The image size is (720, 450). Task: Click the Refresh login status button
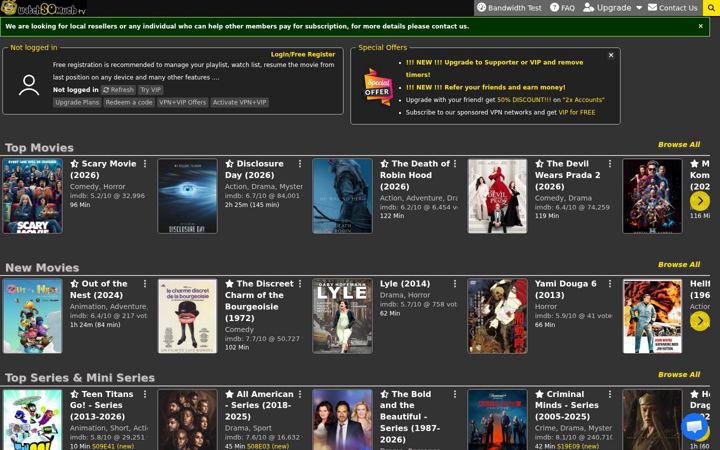118,90
